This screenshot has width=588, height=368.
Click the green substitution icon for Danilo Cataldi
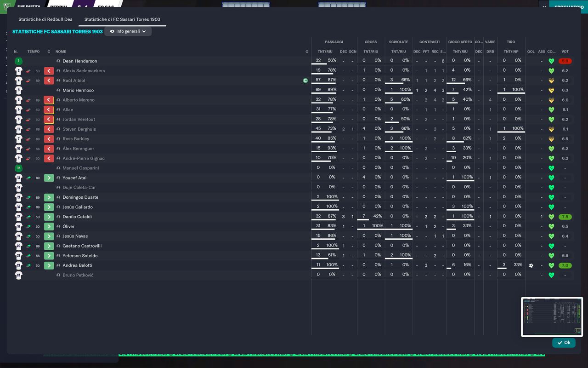click(x=49, y=217)
